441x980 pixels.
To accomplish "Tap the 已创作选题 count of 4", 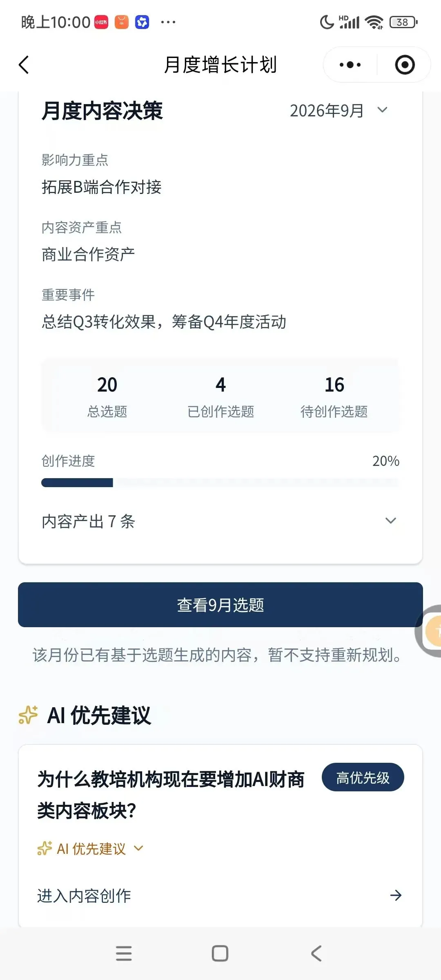I will pyautogui.click(x=220, y=385).
